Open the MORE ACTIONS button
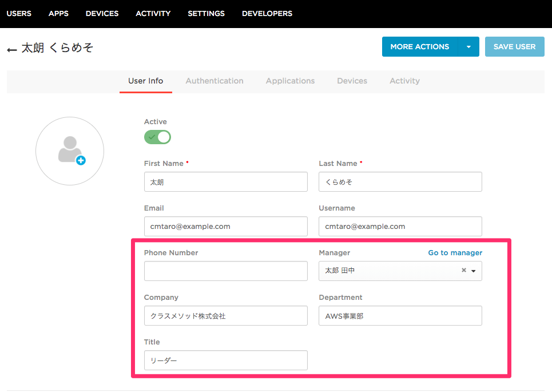The image size is (552, 392). (x=419, y=46)
